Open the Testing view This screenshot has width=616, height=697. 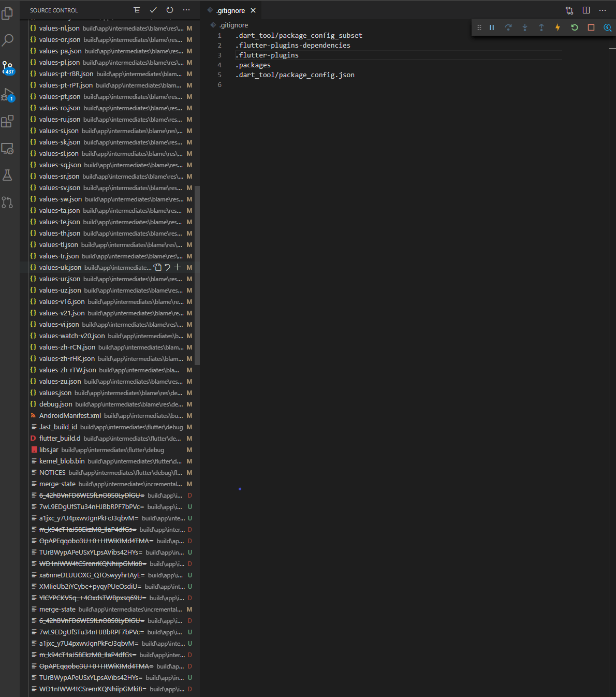click(x=8, y=175)
